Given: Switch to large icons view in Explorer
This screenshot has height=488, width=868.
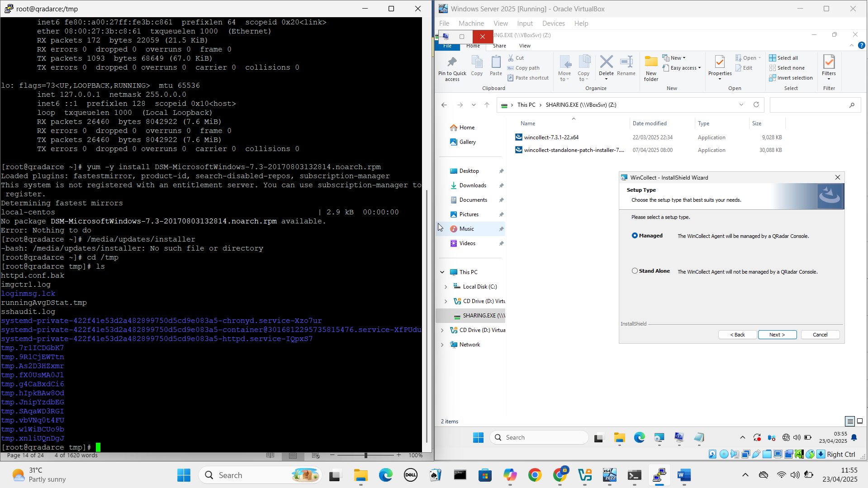Looking at the screenshot, I should 860,421.
